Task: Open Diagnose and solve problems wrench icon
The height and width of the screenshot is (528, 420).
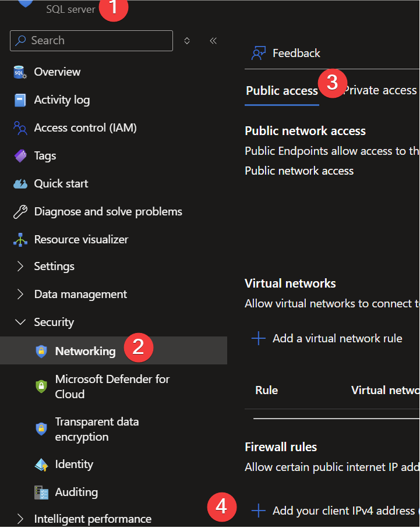Action: (x=20, y=212)
